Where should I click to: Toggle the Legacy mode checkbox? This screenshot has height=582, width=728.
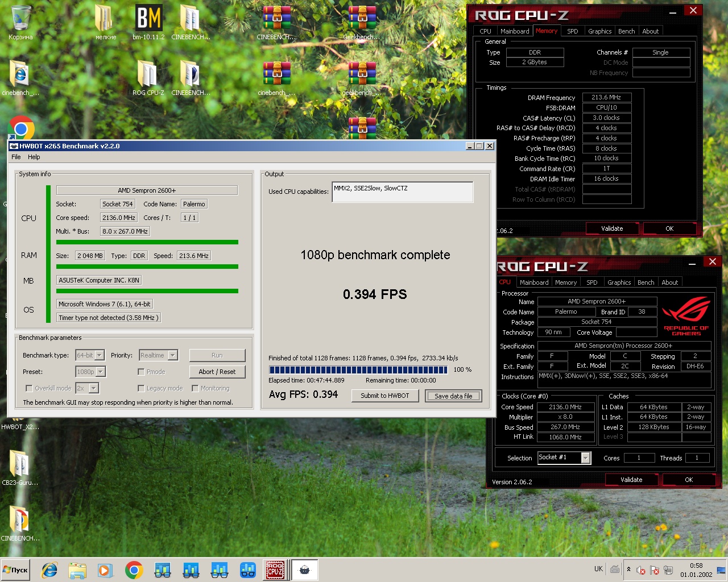(141, 388)
